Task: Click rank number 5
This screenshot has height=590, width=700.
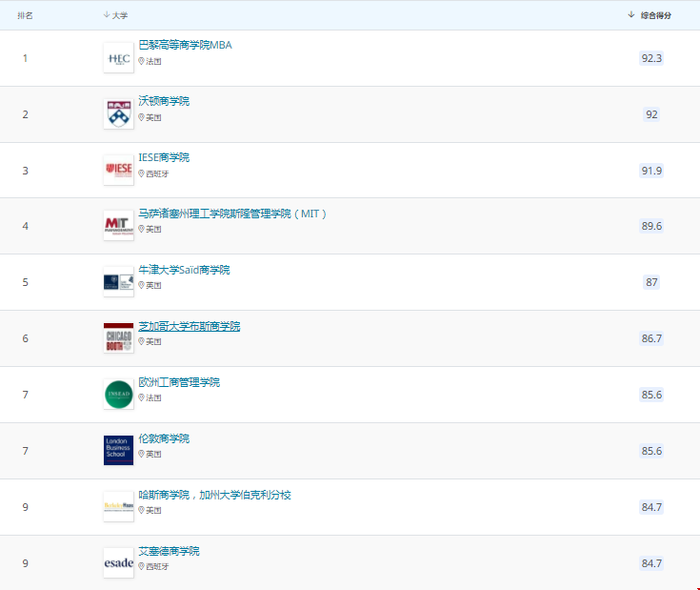Action: tap(26, 282)
